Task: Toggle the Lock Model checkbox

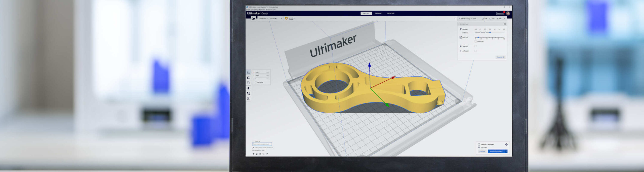Action: 256,82
